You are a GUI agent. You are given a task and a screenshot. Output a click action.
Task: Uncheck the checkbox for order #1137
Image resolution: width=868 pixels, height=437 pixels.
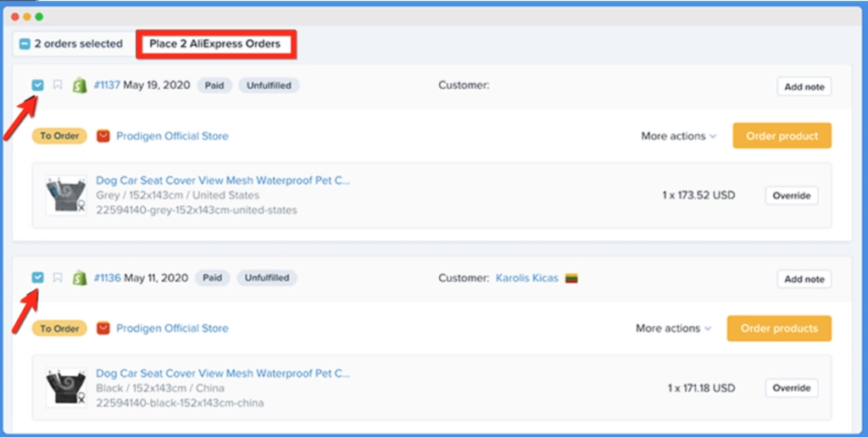[x=37, y=86]
